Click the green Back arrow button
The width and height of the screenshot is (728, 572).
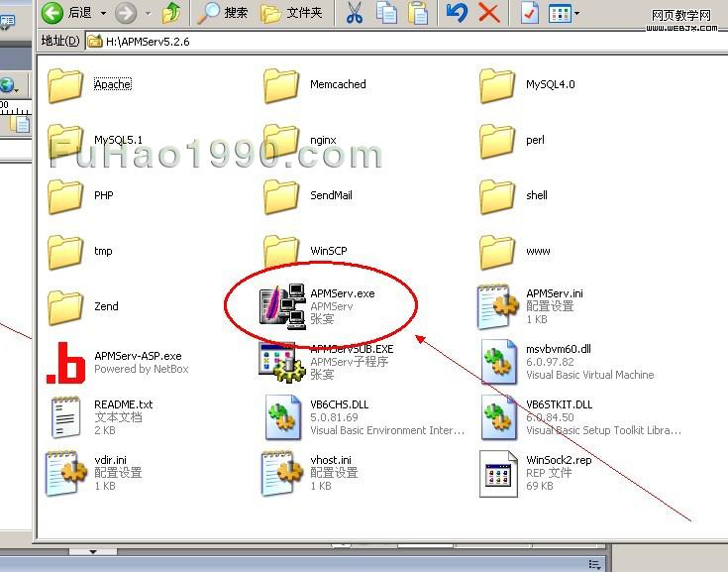coord(52,13)
